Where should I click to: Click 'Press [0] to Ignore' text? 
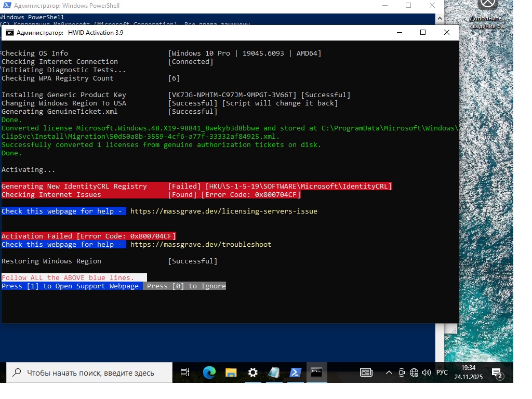187,286
